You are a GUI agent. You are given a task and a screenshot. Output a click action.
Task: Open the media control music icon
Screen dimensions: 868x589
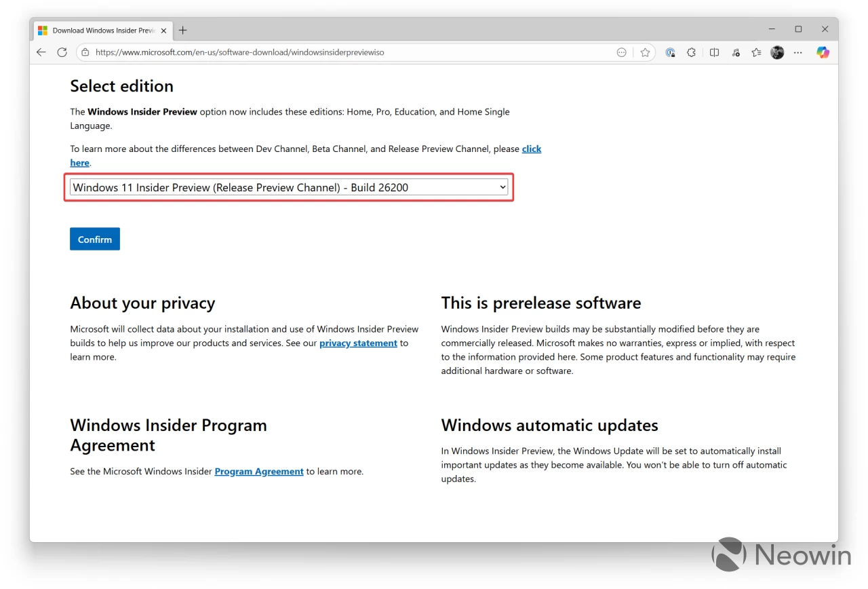[736, 52]
